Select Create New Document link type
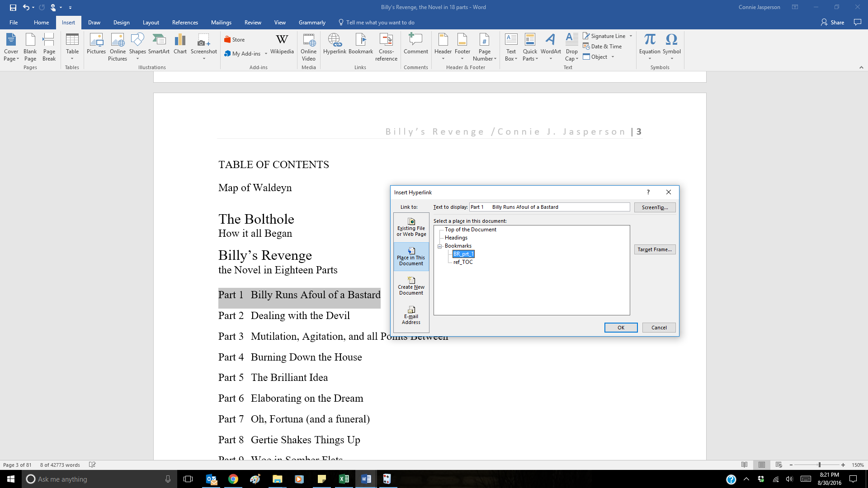 (x=411, y=286)
